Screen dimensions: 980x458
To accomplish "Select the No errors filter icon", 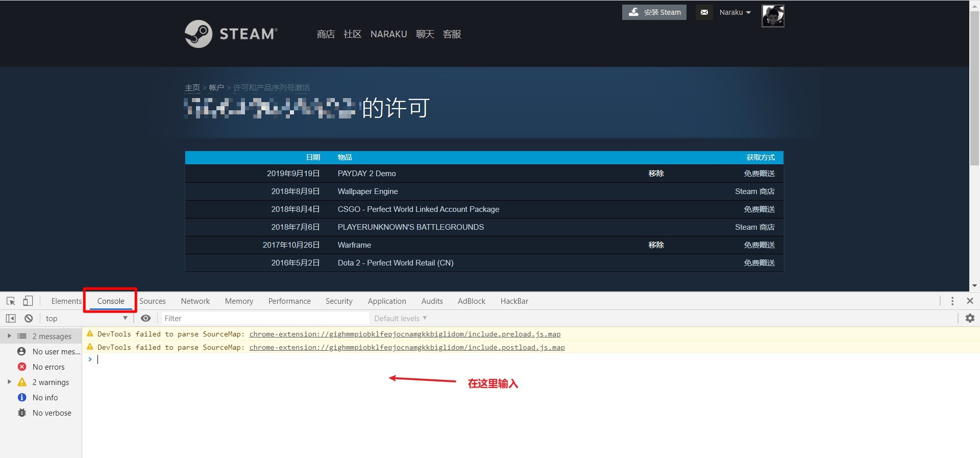I will point(22,367).
